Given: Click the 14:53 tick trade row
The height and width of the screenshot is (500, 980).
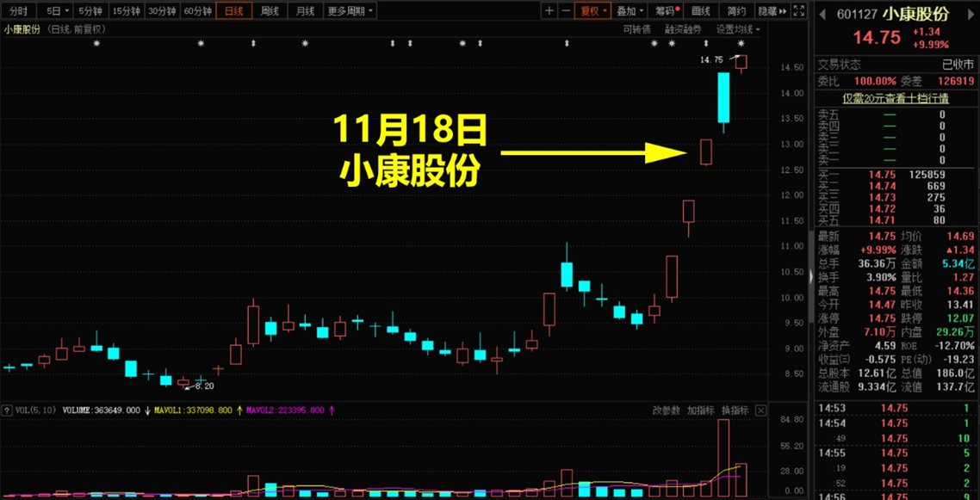Looking at the screenshot, I should click(x=895, y=408).
